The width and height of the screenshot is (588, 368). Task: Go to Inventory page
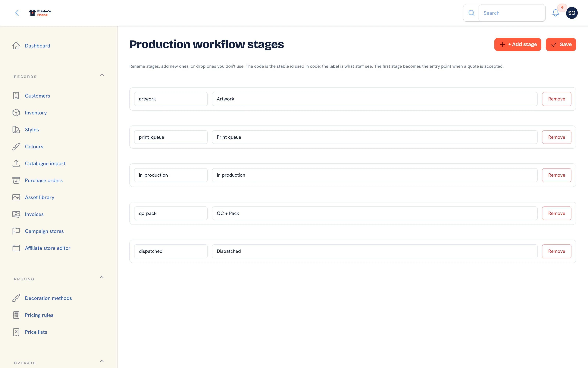coord(36,113)
